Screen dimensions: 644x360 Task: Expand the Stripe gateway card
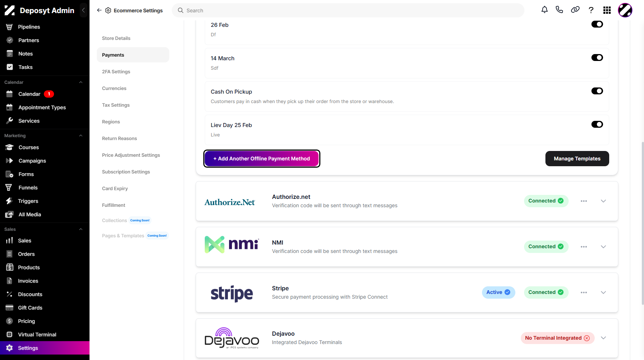[x=603, y=292]
